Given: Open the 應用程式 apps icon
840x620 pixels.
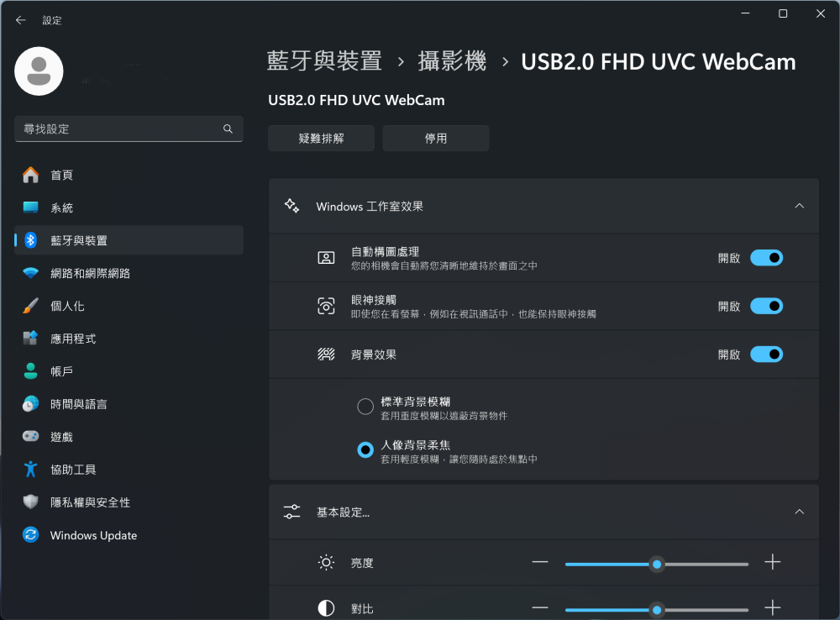Looking at the screenshot, I should click(30, 338).
